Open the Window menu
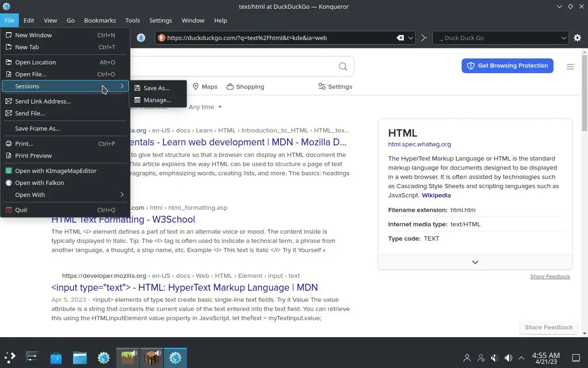Image resolution: width=588 pixels, height=368 pixels. [193, 20]
